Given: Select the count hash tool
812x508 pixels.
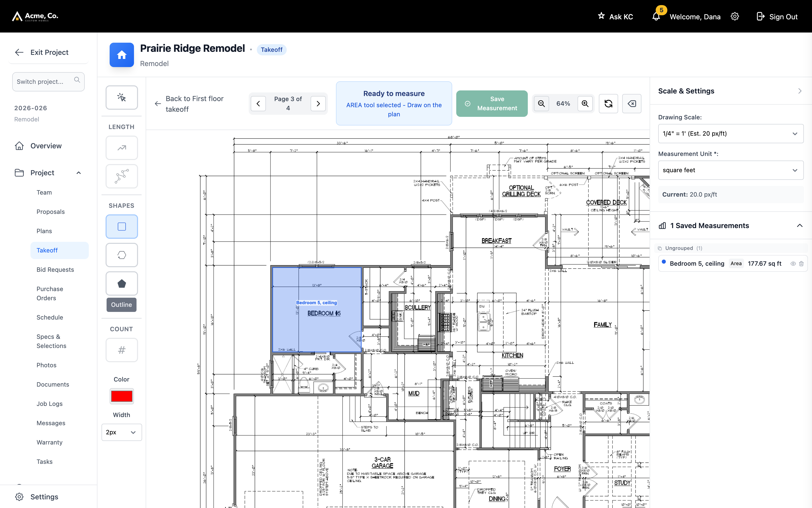Looking at the screenshot, I should pyautogui.click(x=122, y=350).
